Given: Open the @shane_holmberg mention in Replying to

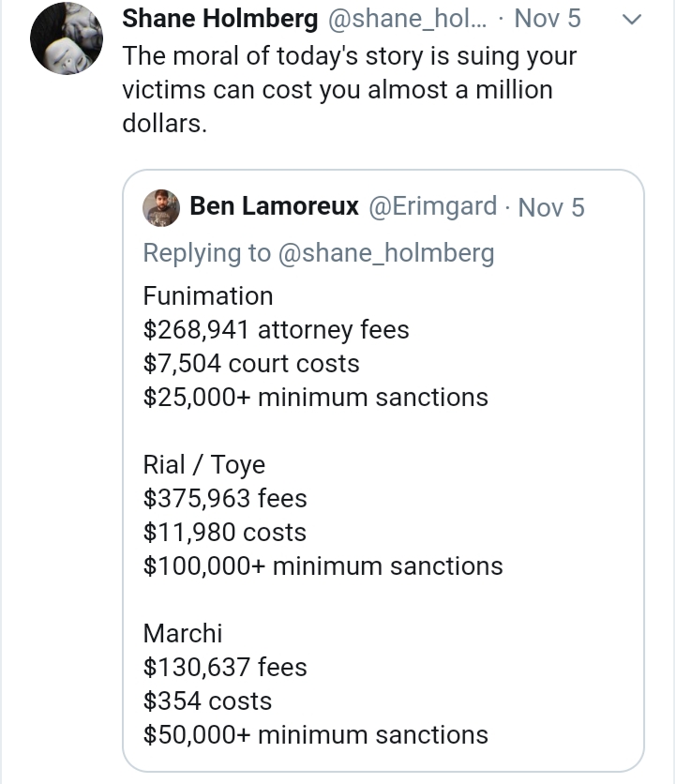Looking at the screenshot, I should 386,253.
